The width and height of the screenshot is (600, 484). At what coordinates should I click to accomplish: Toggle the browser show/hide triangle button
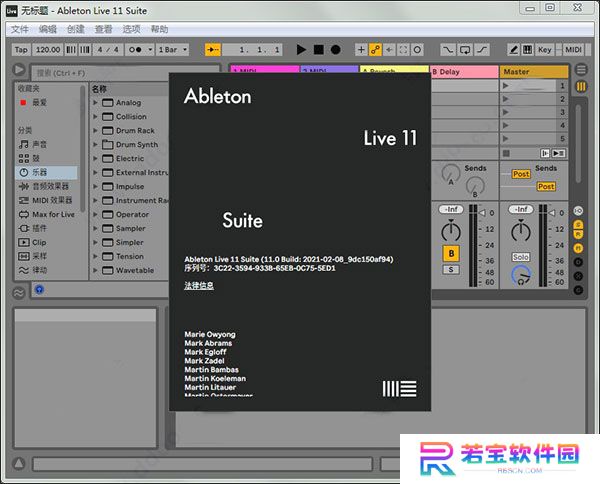19,70
